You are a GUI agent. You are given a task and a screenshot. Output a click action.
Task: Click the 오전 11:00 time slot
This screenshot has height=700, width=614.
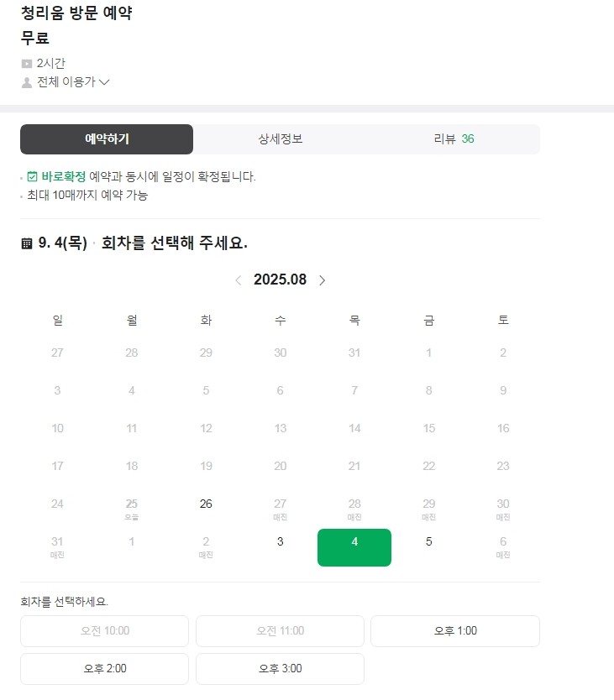(x=280, y=631)
